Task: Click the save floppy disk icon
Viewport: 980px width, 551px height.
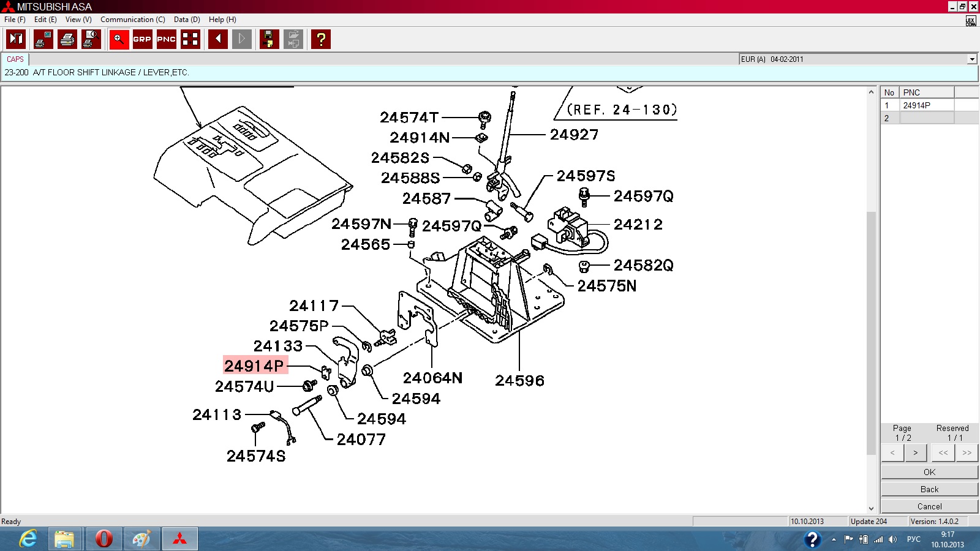Action: [269, 39]
